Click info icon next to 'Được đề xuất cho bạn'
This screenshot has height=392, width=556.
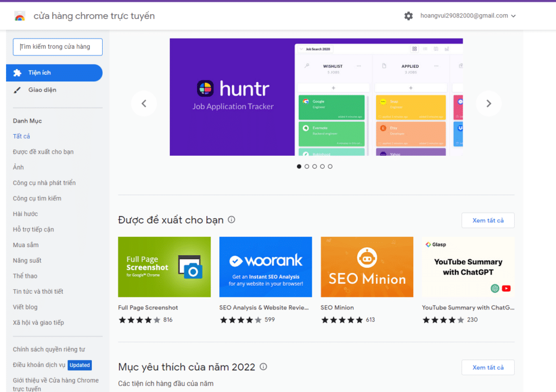tap(231, 220)
